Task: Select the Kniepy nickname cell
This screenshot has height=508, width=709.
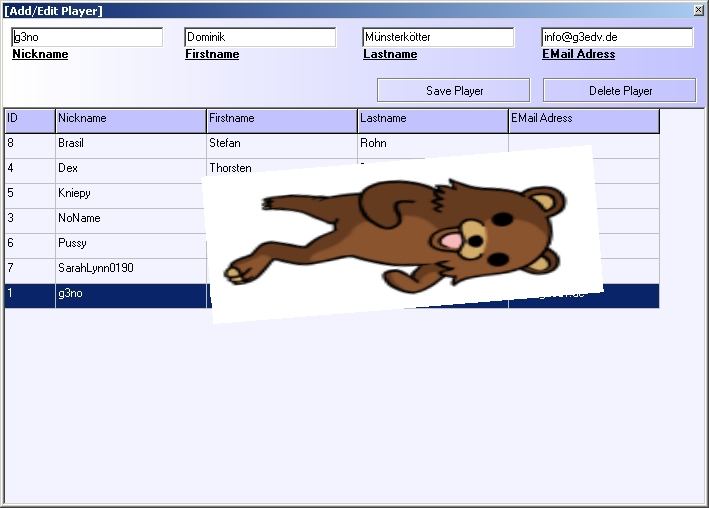Action: coord(131,195)
